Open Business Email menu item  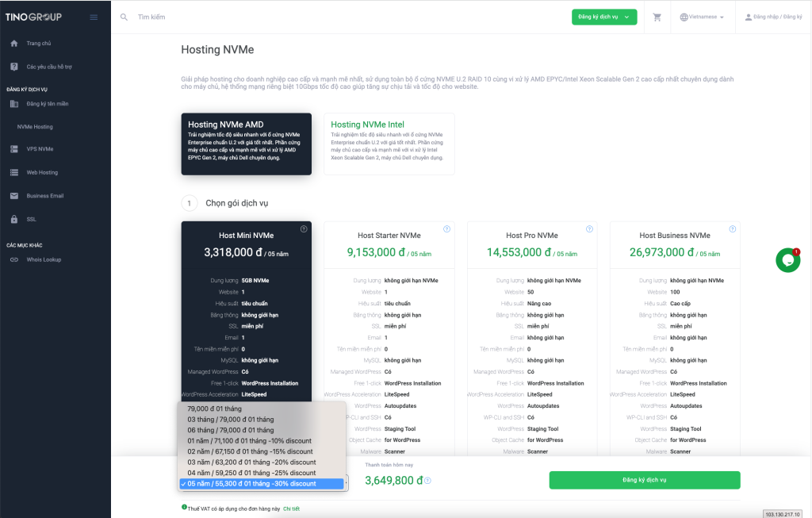[x=45, y=196]
